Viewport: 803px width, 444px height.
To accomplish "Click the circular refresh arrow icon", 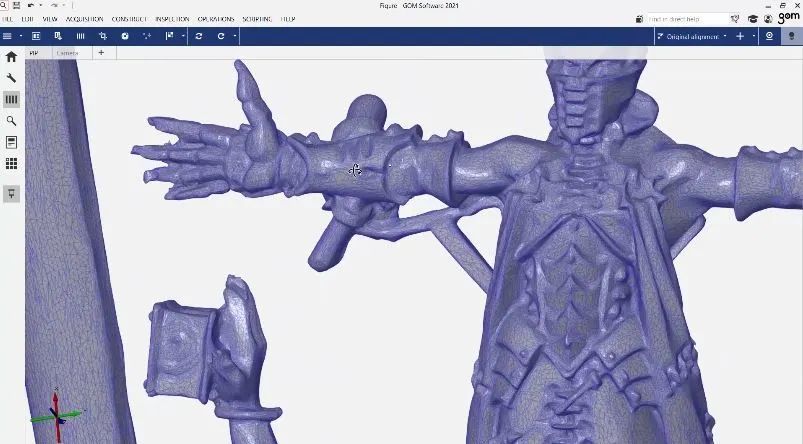I will [x=221, y=36].
